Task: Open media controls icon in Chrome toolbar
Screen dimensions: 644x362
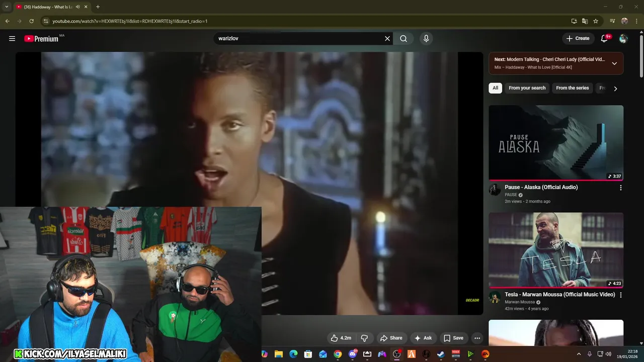Action: coord(612,21)
